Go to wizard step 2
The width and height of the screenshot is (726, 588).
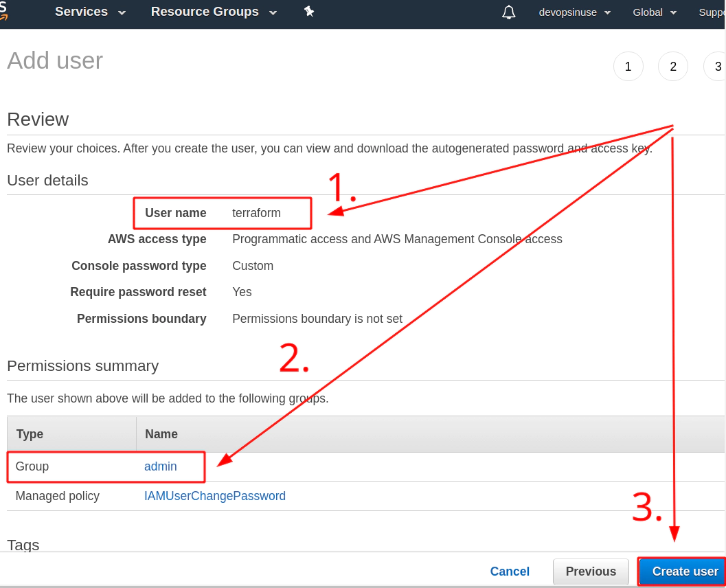pos(672,66)
